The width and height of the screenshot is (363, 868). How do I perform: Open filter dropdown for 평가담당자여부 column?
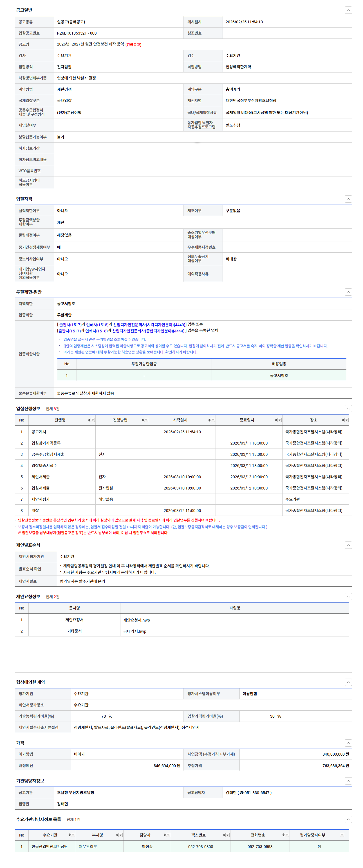coord(342,835)
